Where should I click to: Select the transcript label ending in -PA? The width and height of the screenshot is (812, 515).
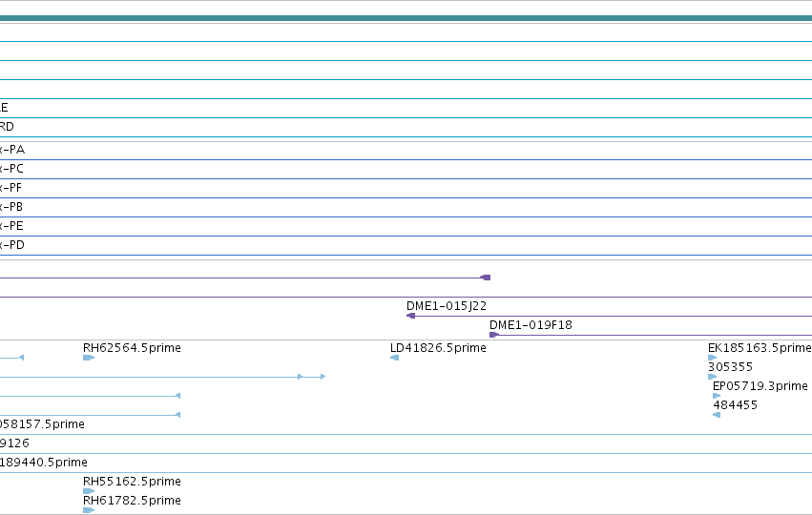(x=12, y=150)
